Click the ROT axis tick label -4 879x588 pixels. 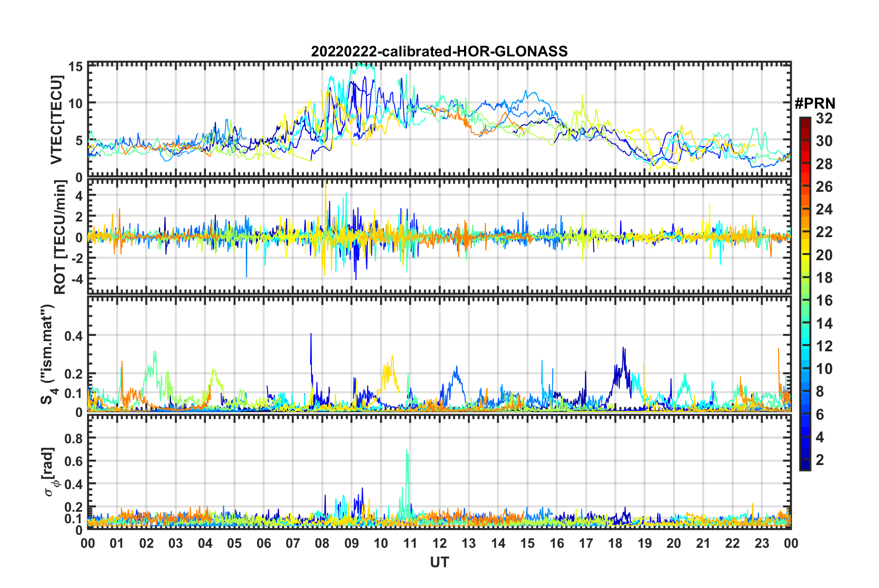[77, 280]
